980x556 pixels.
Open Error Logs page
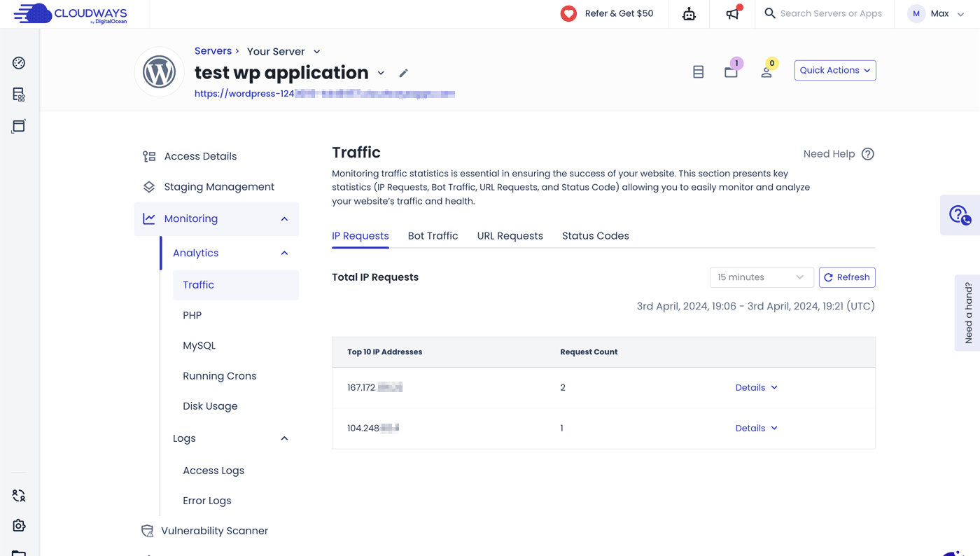tap(207, 501)
